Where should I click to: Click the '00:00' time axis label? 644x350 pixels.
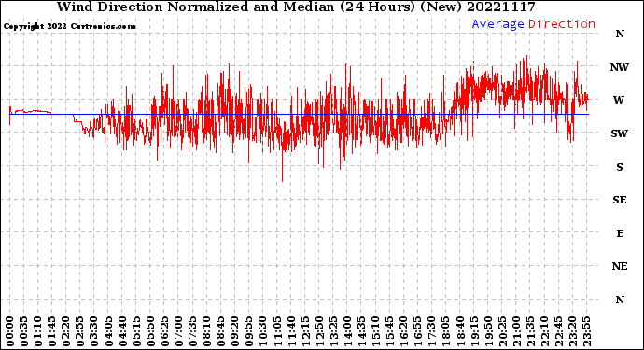tap(10, 331)
